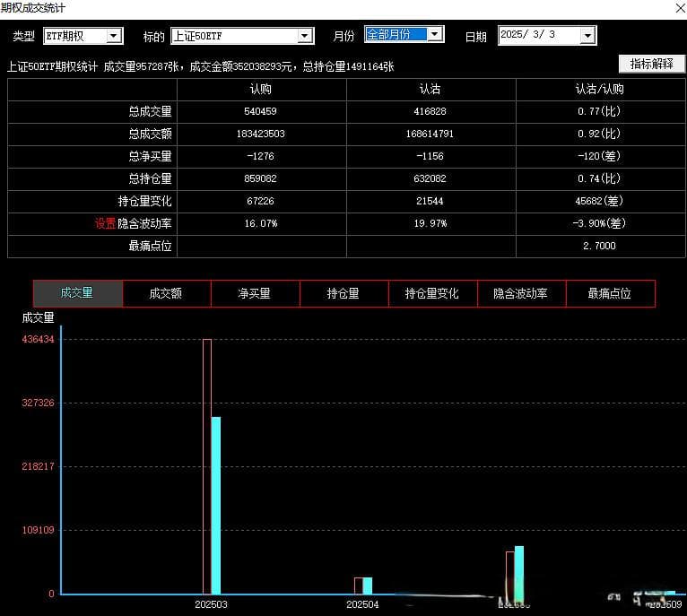Viewport: 687px width, 616px height.
Task: Click put position change 21544
Action: (x=430, y=201)
